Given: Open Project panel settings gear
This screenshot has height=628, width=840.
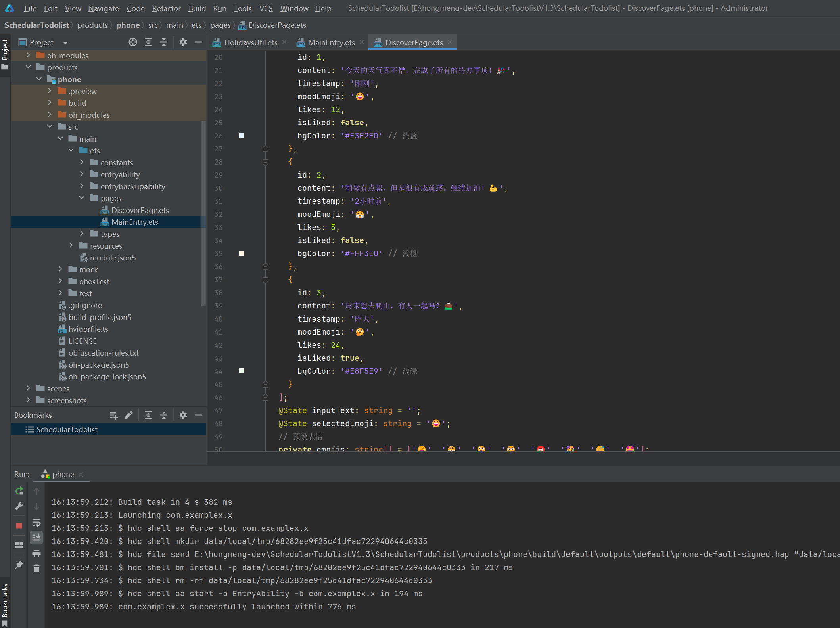Looking at the screenshot, I should point(183,42).
